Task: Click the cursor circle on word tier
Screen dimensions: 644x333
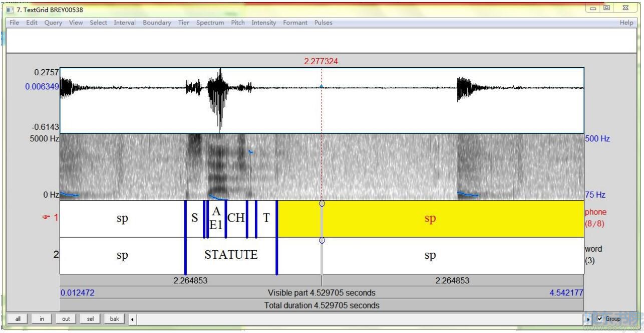Action: pyautogui.click(x=321, y=240)
